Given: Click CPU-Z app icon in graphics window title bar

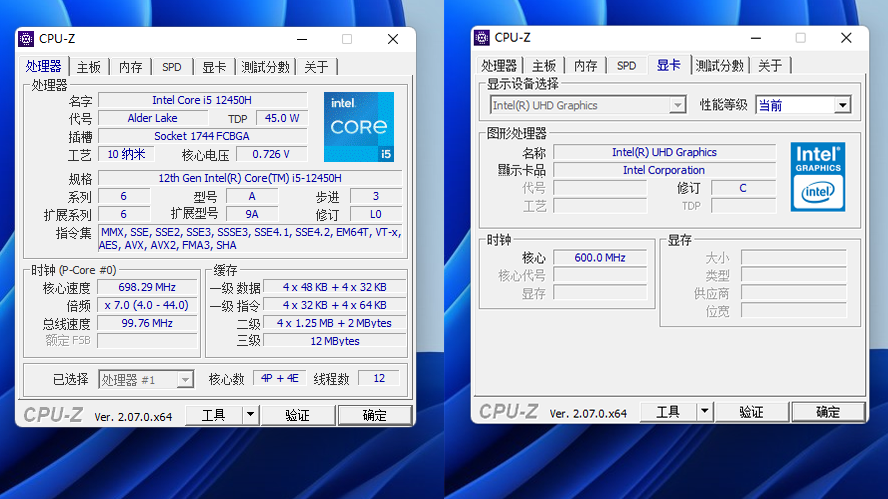Looking at the screenshot, I should coord(482,38).
